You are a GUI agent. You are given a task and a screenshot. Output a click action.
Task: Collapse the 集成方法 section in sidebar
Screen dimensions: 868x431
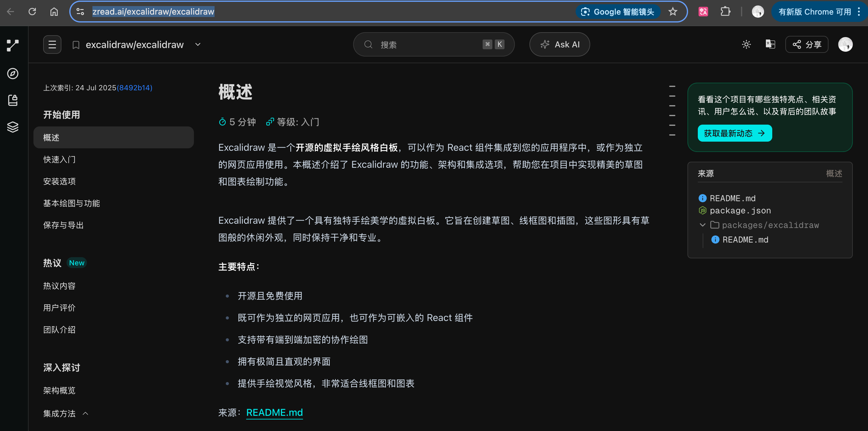click(x=85, y=413)
